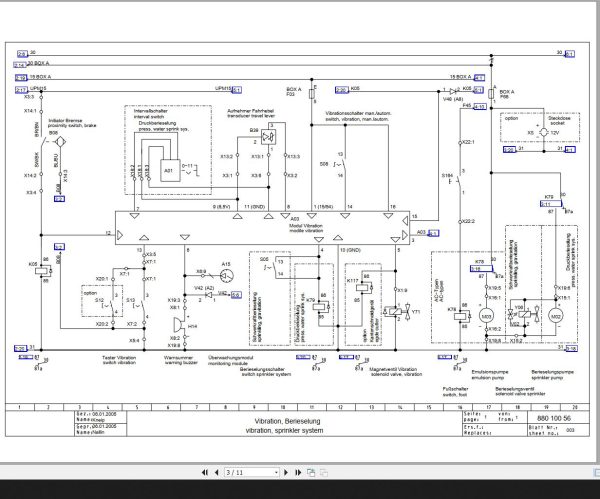Follow the cross-reference link left of line 30
Viewport: 600px width, 499px height.
[x=23, y=54]
